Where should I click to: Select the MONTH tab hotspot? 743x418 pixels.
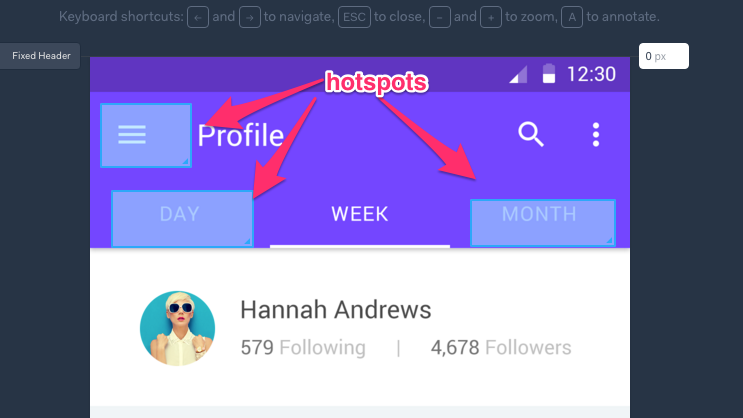(543, 223)
